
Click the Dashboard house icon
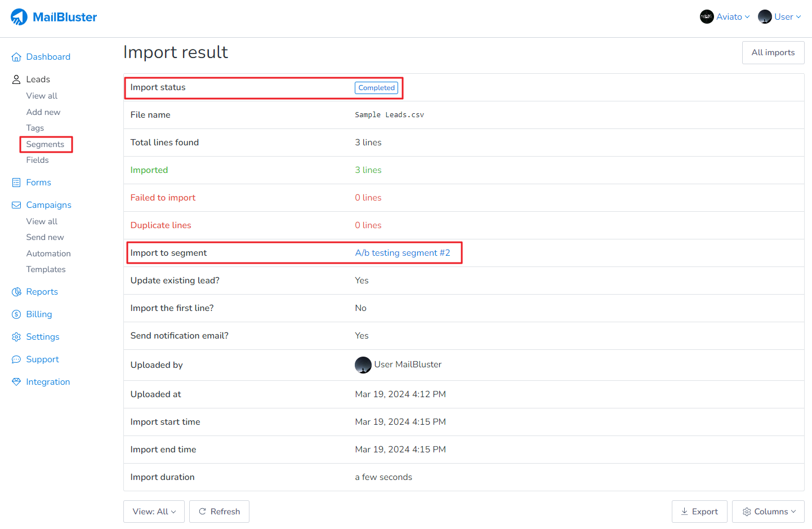tap(16, 57)
